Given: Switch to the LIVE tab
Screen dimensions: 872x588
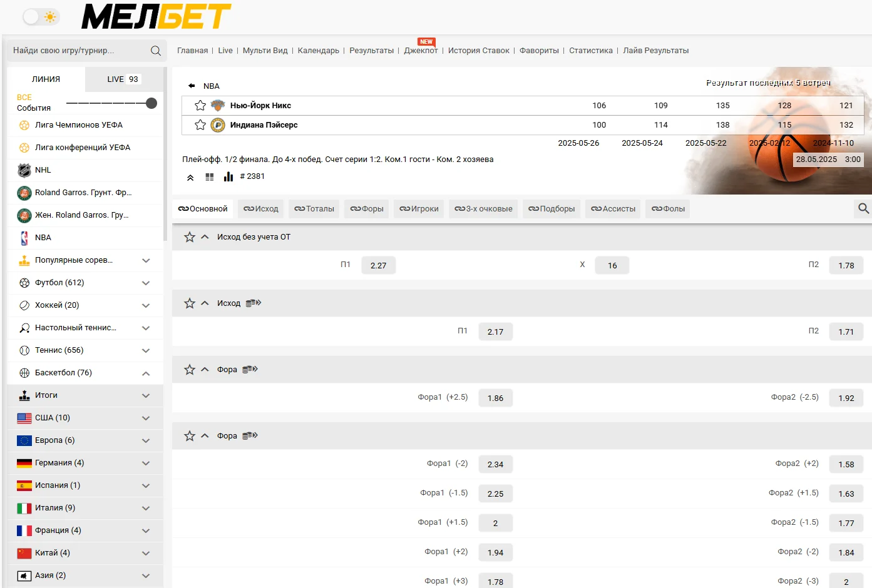Looking at the screenshot, I should [x=123, y=79].
